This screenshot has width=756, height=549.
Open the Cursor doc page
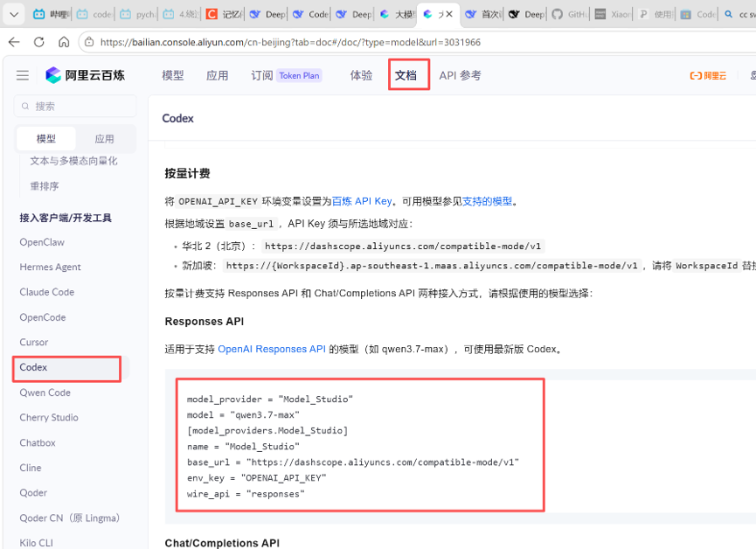click(x=34, y=343)
